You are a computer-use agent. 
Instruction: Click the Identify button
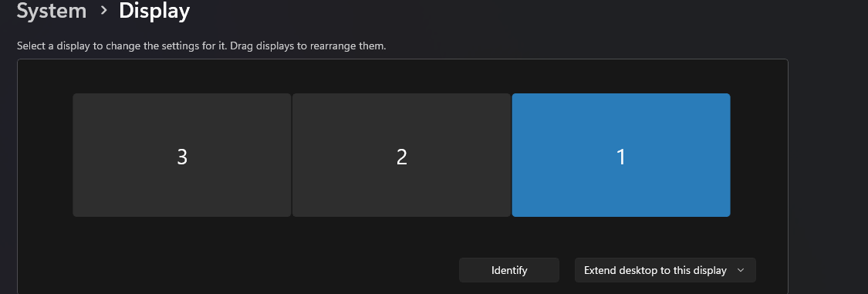(x=509, y=270)
